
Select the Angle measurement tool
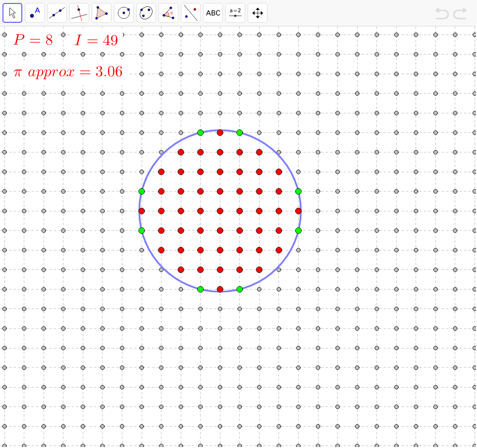168,12
